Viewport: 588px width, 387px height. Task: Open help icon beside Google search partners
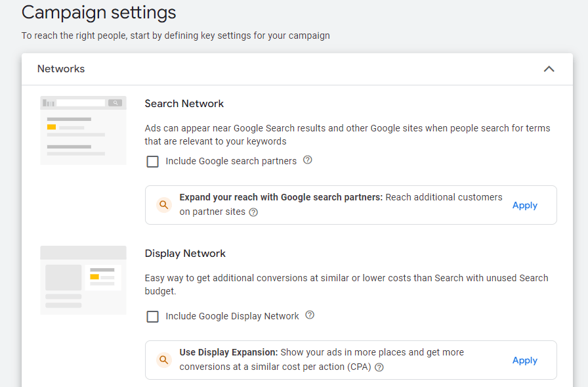point(308,160)
